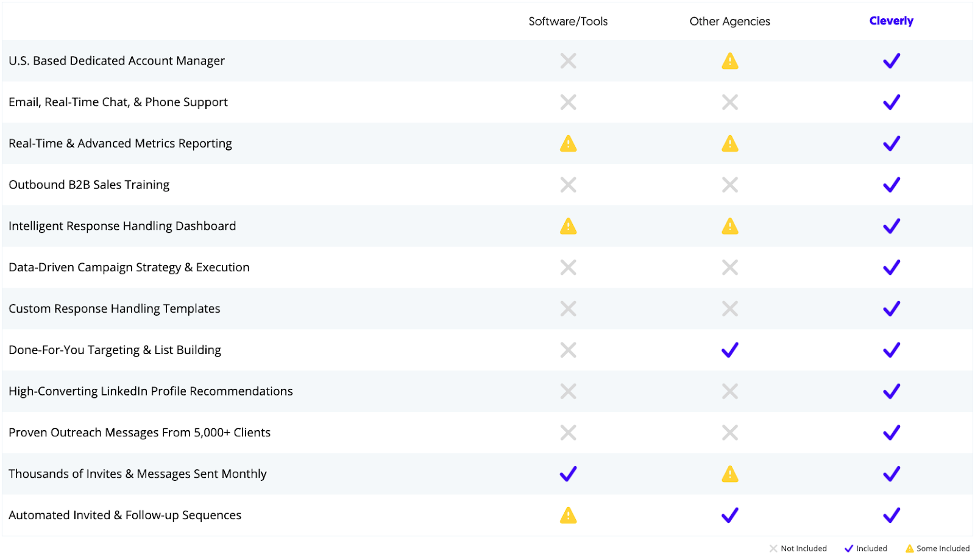This screenshot has width=975, height=560.
Task: Click Other Agencies X for B2B Sales Training
Action: (x=730, y=185)
